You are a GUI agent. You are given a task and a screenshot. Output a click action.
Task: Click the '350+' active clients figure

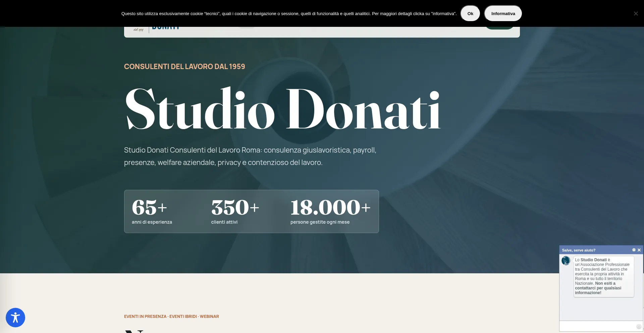click(235, 207)
